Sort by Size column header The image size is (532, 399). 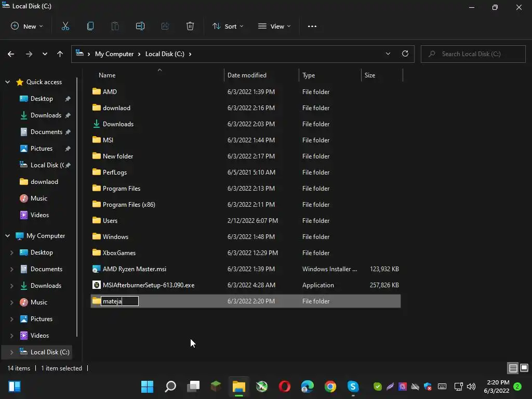pyautogui.click(x=370, y=75)
